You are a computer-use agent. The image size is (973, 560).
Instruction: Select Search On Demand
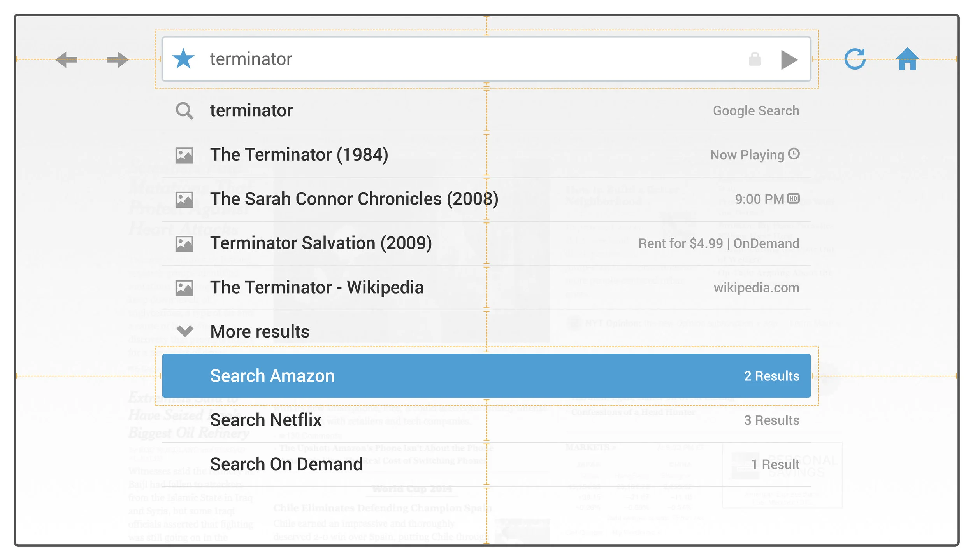click(x=486, y=464)
